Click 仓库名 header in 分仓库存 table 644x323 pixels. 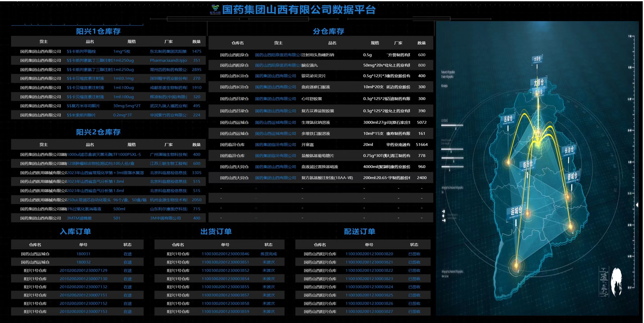point(237,43)
